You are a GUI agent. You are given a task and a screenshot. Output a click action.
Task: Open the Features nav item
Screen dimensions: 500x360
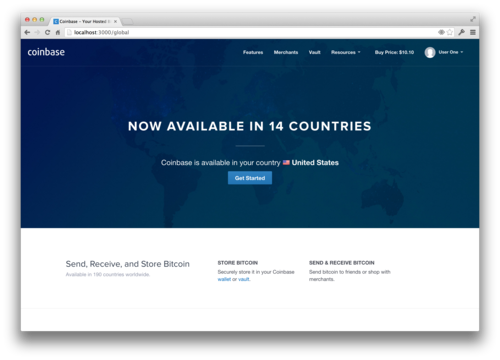253,52
